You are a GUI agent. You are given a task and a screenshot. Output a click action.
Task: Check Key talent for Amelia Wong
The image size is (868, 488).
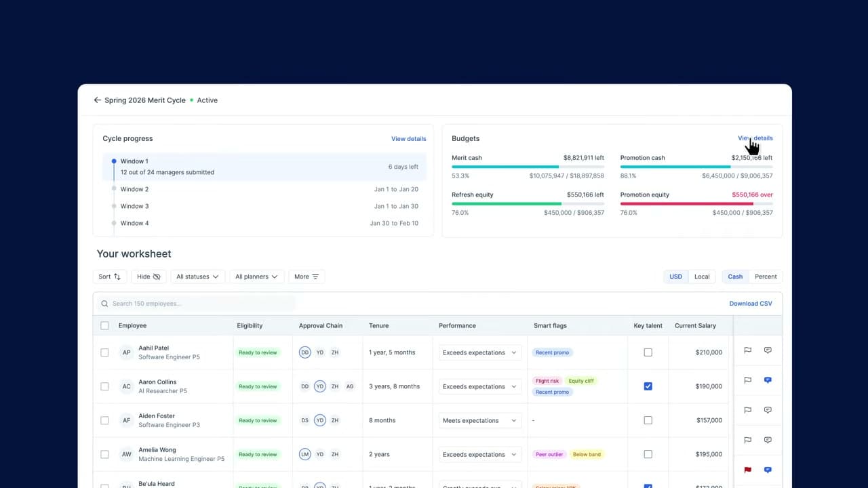648,454
